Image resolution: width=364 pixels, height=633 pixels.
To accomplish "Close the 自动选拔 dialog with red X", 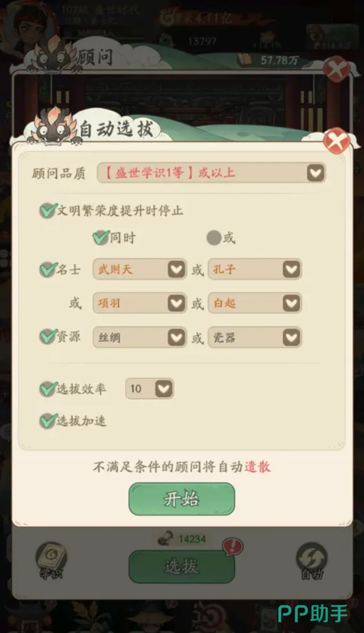I will tap(336, 141).
